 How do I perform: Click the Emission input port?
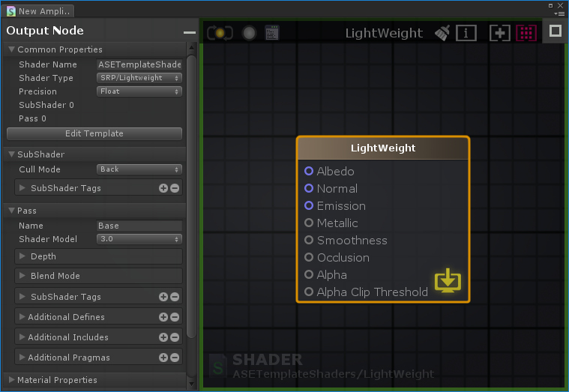pos(309,205)
